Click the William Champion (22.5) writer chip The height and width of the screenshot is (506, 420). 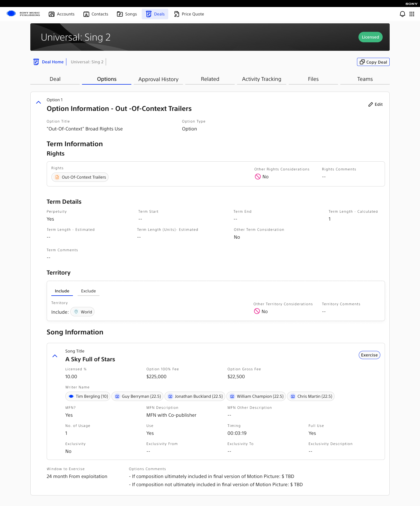click(256, 396)
